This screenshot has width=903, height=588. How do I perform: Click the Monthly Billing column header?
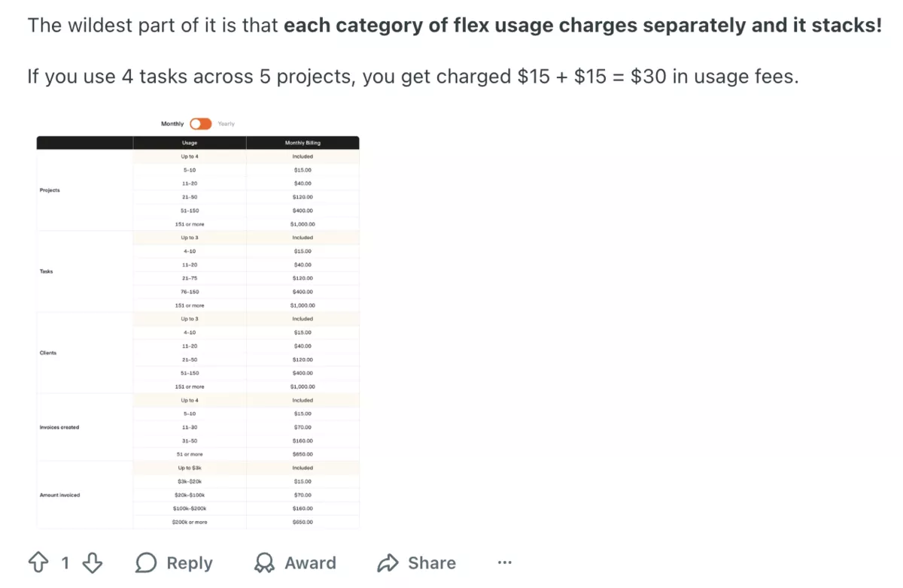click(303, 143)
